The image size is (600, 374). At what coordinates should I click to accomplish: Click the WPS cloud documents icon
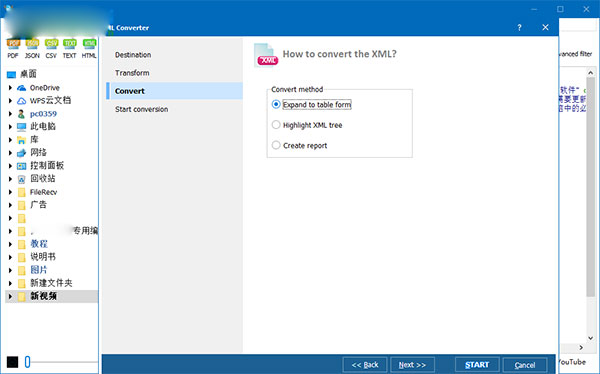click(22, 101)
